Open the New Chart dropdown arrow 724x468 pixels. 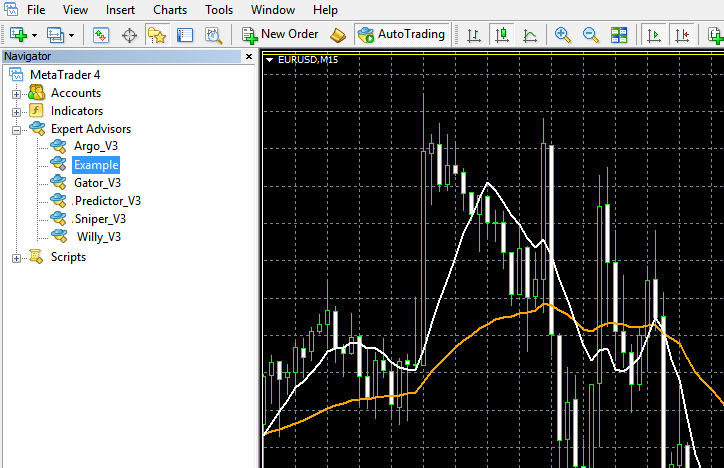point(34,36)
